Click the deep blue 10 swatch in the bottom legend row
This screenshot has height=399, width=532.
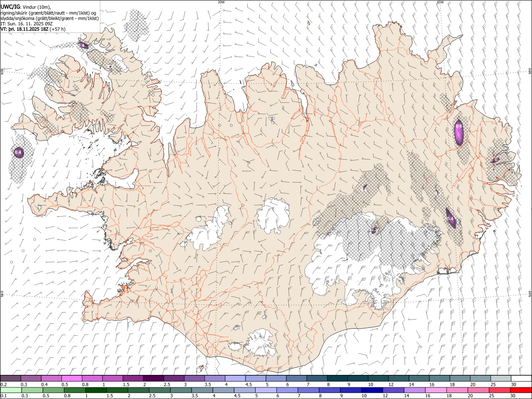pos(372,390)
